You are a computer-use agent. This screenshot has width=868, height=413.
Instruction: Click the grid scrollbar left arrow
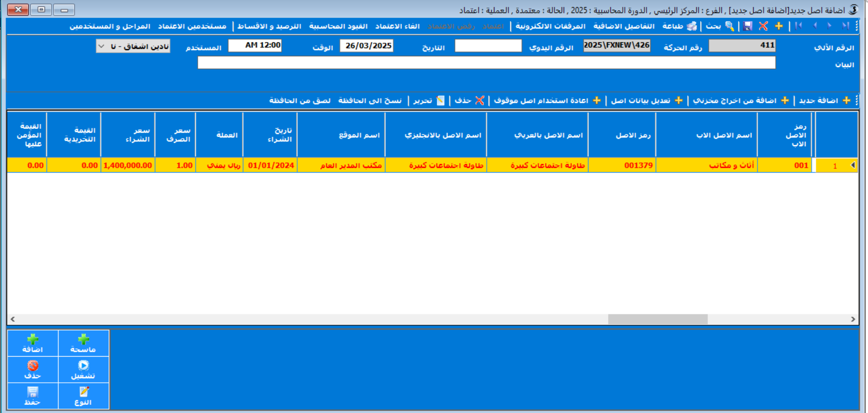tap(12, 319)
